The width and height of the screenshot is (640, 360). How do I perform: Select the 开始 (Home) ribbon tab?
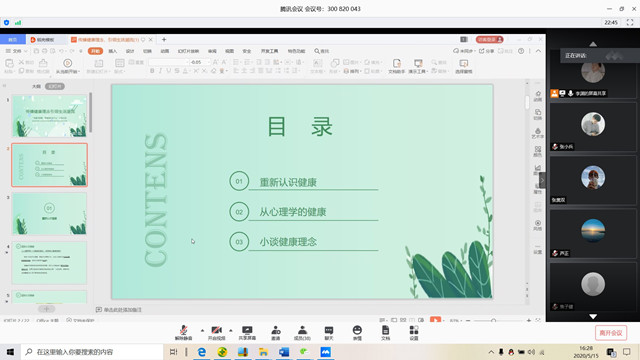point(96,51)
